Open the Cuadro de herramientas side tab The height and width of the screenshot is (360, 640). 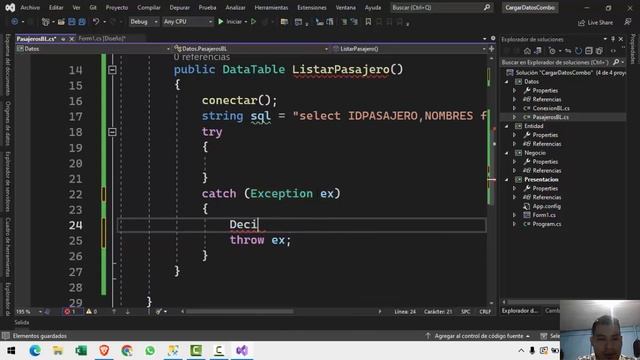point(7,247)
